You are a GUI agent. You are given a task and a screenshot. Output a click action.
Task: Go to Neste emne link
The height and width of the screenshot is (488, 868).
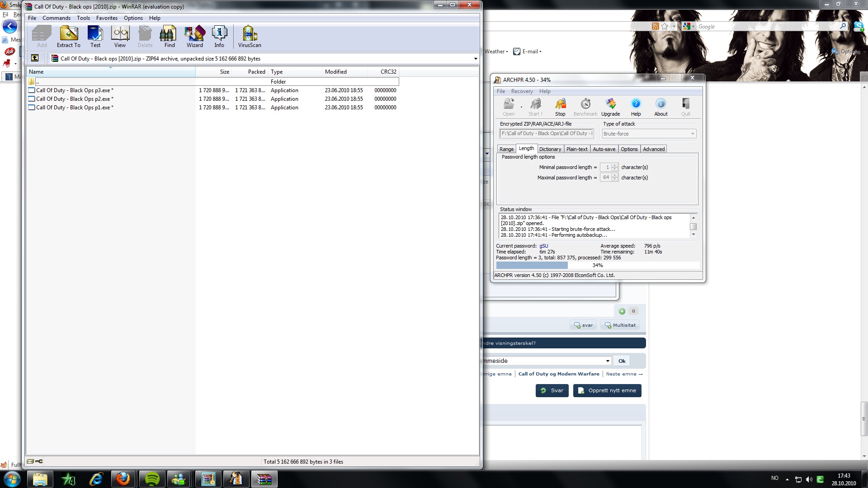click(x=624, y=374)
